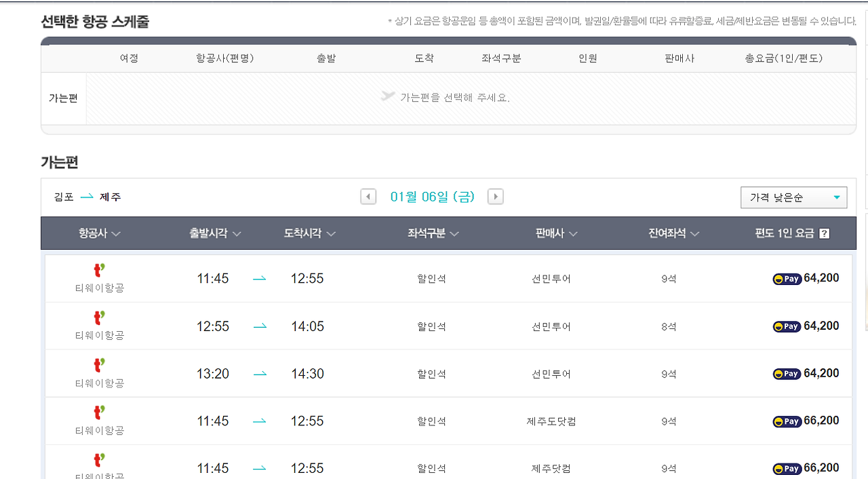Click date 01월 06일 (금)
The height and width of the screenshot is (479, 868).
[433, 197]
